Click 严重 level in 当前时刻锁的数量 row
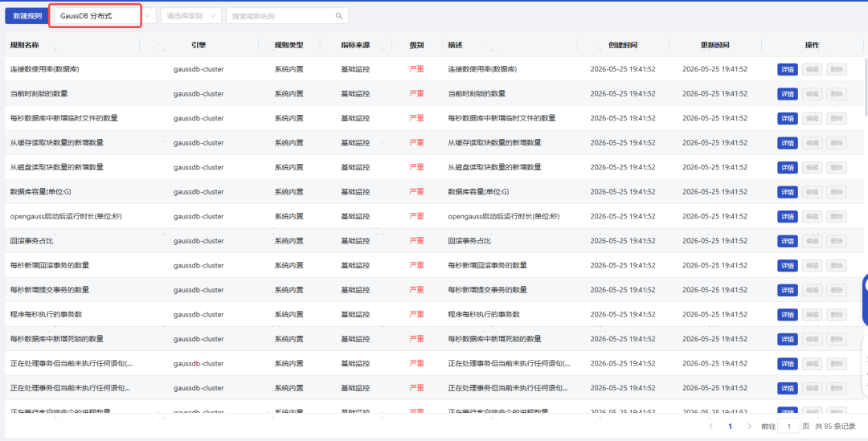Viewport: 868px width, 441px height. pos(417,94)
